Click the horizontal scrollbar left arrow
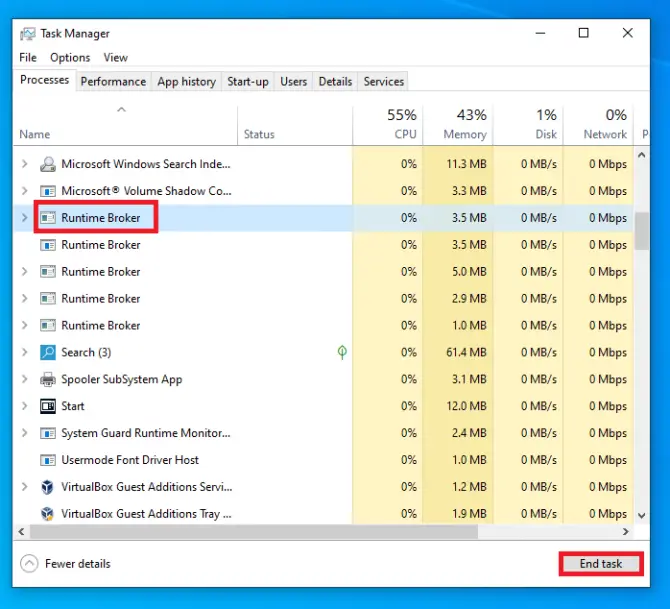 point(21,532)
